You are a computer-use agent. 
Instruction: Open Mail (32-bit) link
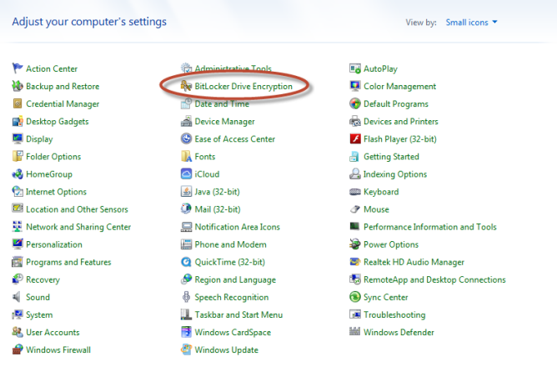218,209
